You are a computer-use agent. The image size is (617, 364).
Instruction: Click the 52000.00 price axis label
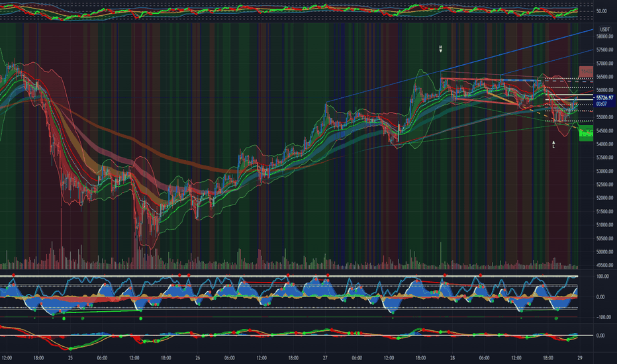tap(604, 198)
